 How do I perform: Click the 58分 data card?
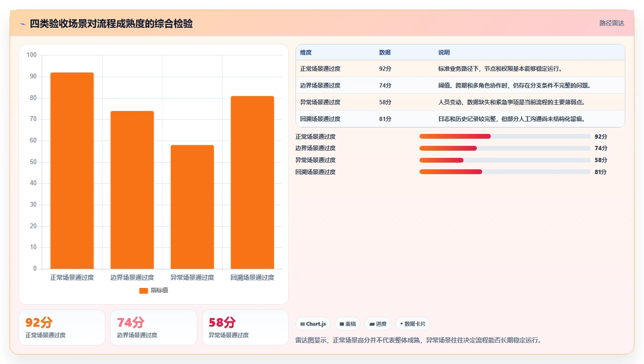(245, 327)
